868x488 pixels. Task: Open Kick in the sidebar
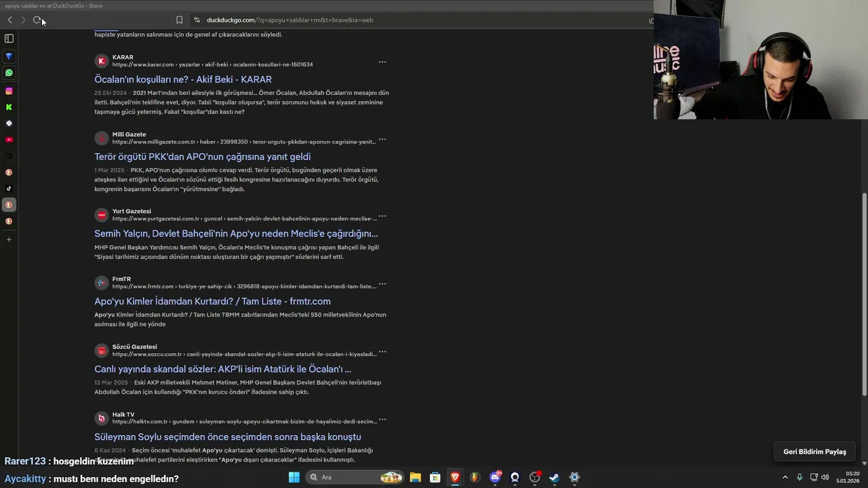pyautogui.click(x=9, y=107)
